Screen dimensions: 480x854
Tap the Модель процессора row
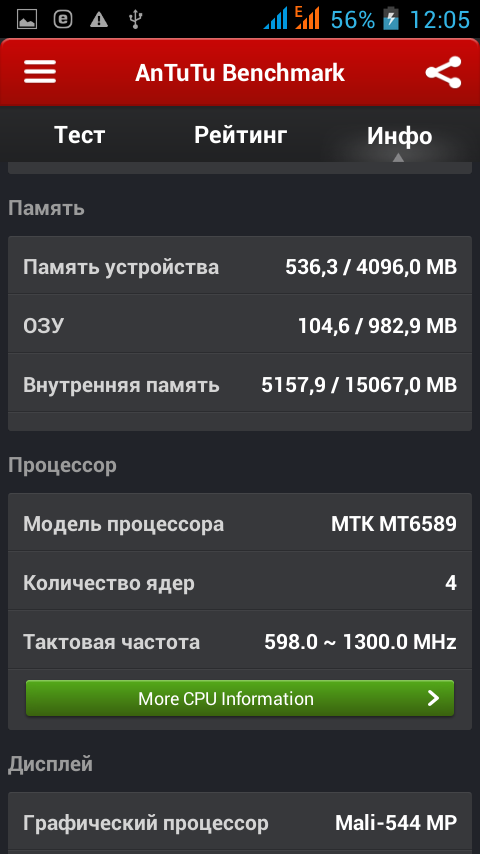pyautogui.click(x=240, y=524)
